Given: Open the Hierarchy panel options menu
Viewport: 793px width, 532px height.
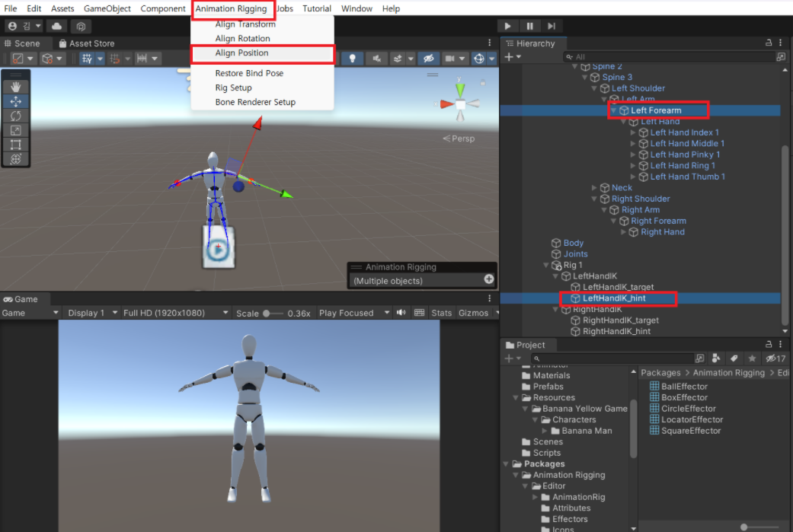Looking at the screenshot, I should tap(781, 43).
